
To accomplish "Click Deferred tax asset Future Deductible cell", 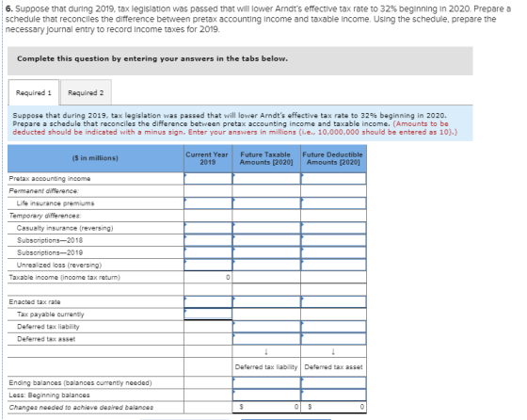I will (333, 339).
